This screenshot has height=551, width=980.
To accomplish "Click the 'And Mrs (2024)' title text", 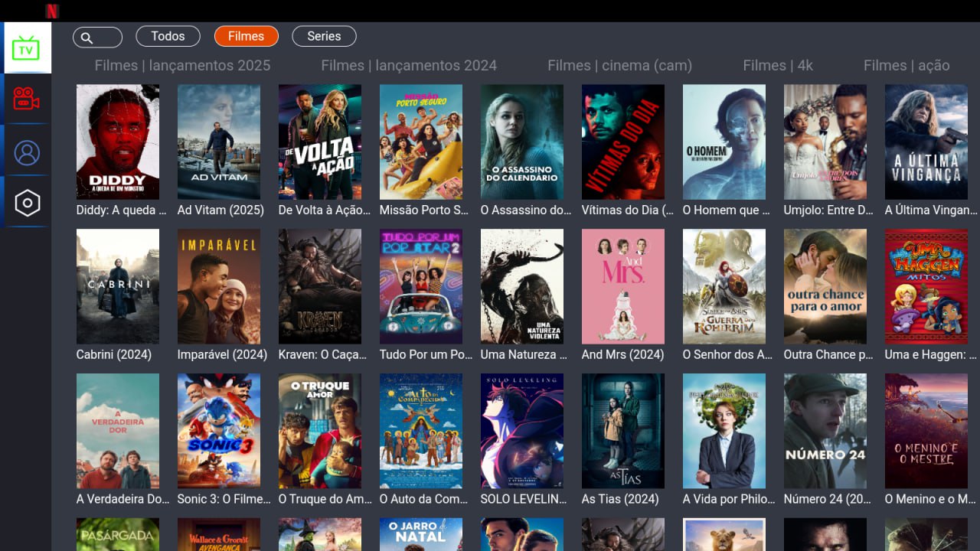I will [x=622, y=354].
